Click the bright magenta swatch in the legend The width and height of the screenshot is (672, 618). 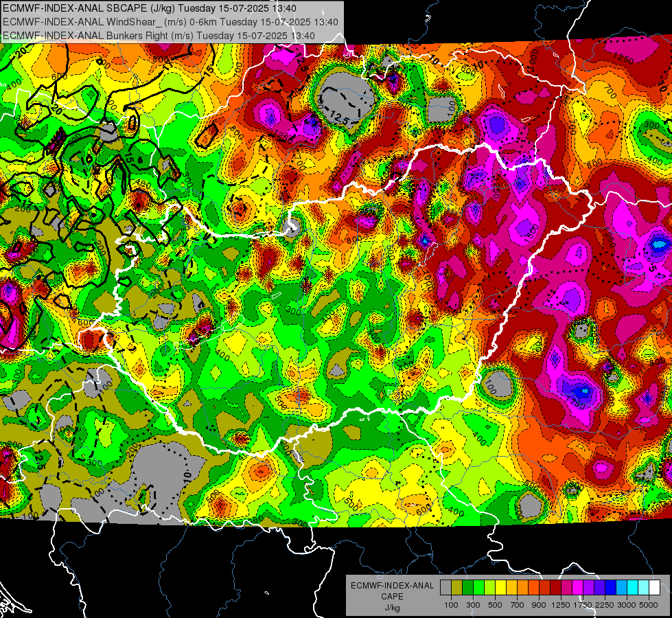(x=578, y=588)
